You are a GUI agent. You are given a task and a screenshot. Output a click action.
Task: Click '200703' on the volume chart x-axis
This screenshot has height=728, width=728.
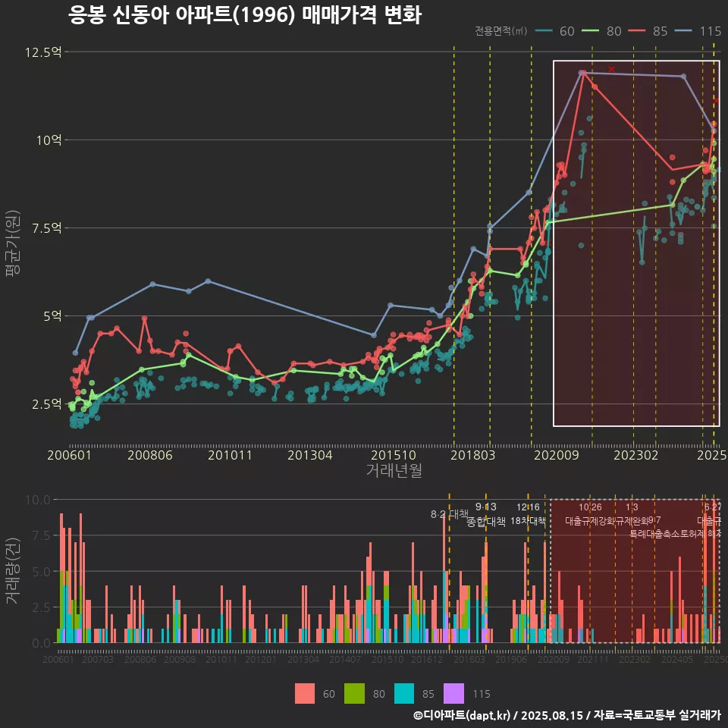click(98, 659)
